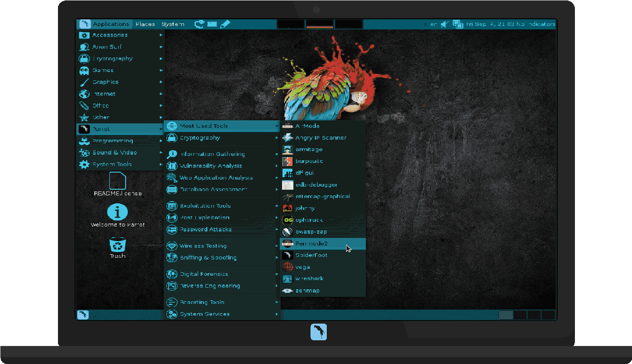
Task: Open the Applications menu
Action: click(x=105, y=24)
